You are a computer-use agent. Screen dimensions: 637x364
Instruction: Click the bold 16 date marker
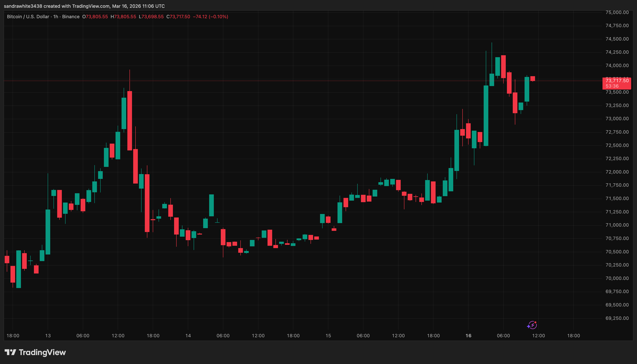pos(468,336)
